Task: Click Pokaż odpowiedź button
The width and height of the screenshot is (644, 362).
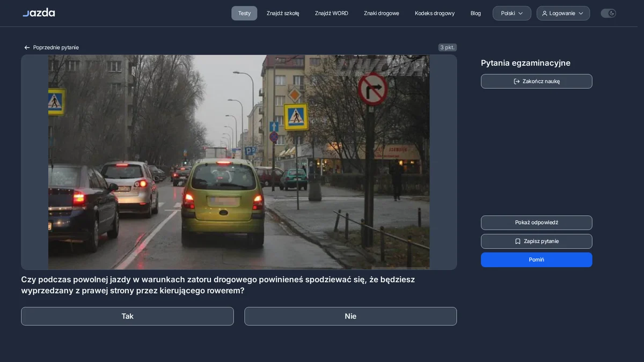Action: [537, 223]
